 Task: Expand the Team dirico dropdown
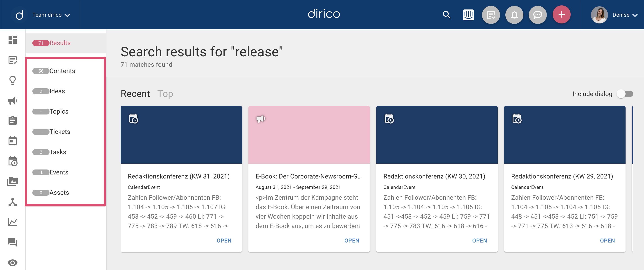click(51, 15)
